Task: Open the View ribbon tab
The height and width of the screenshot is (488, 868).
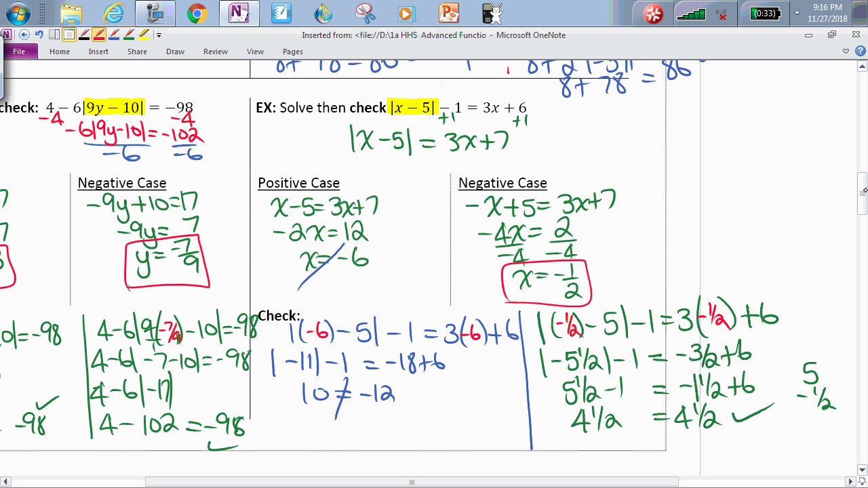Action: click(255, 52)
